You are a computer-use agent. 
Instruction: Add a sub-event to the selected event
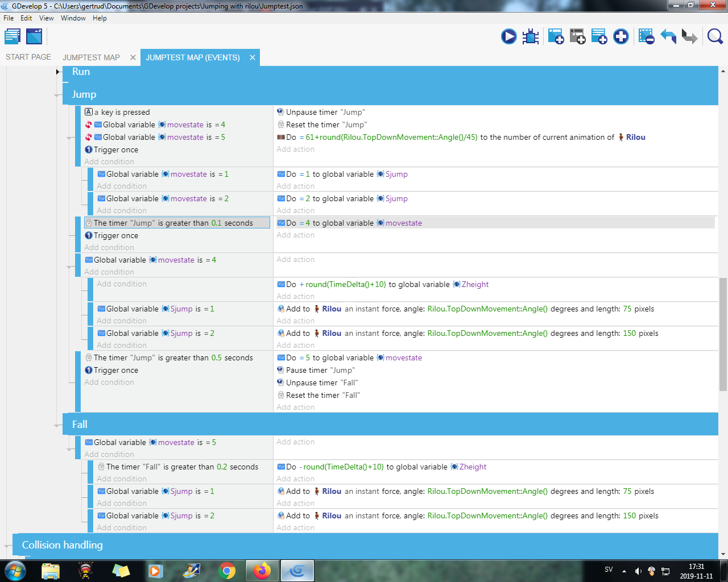pos(577,36)
